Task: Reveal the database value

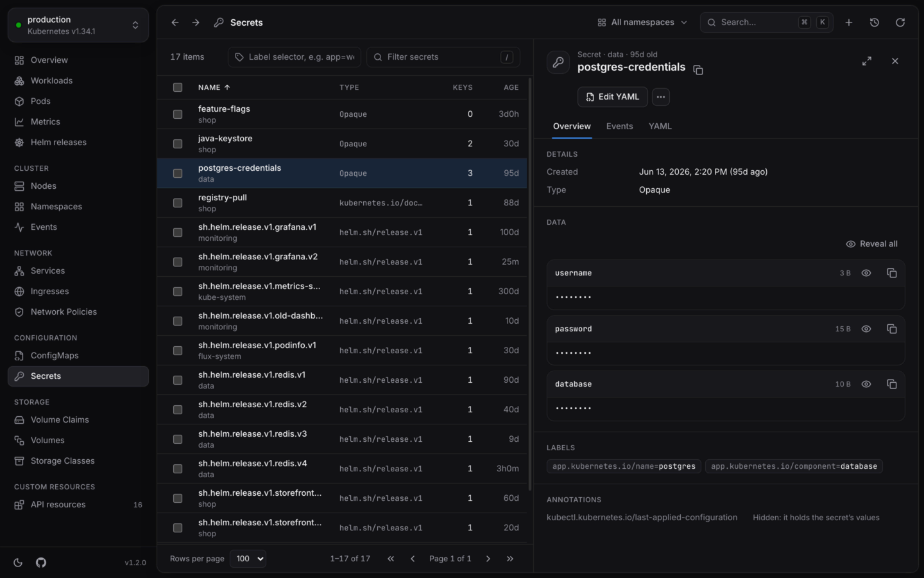Action: (x=866, y=384)
